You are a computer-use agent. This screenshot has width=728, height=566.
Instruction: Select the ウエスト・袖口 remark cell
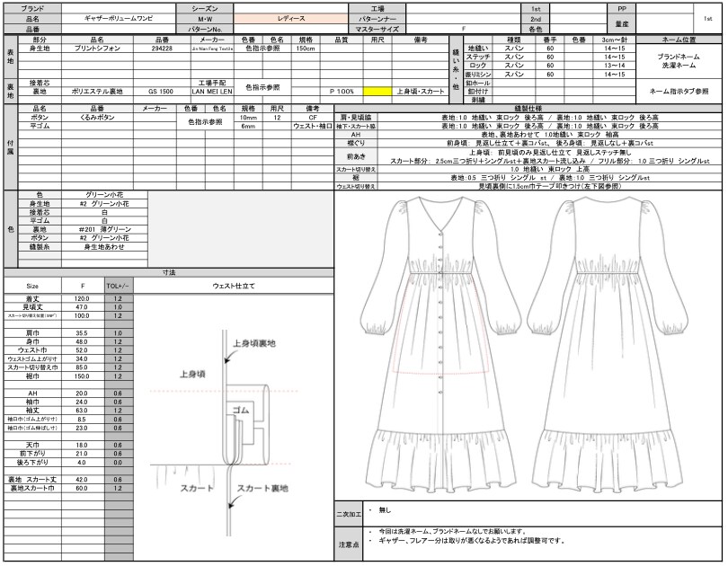[313, 126]
